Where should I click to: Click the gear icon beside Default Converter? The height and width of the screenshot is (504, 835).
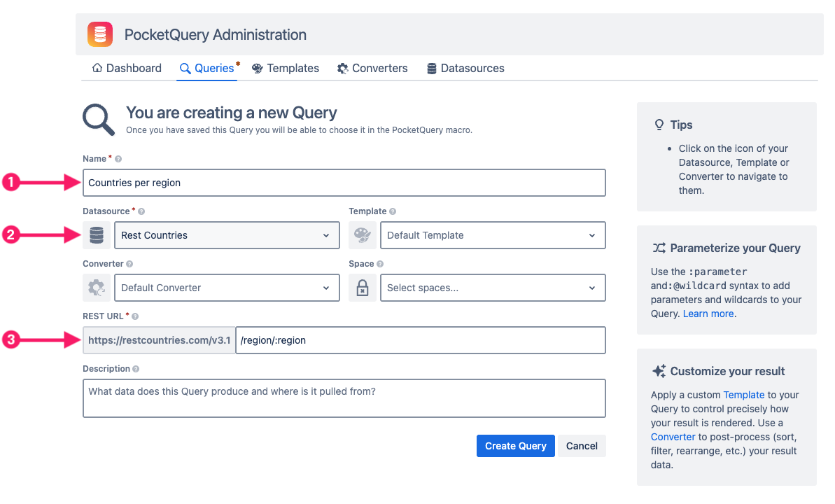97,288
